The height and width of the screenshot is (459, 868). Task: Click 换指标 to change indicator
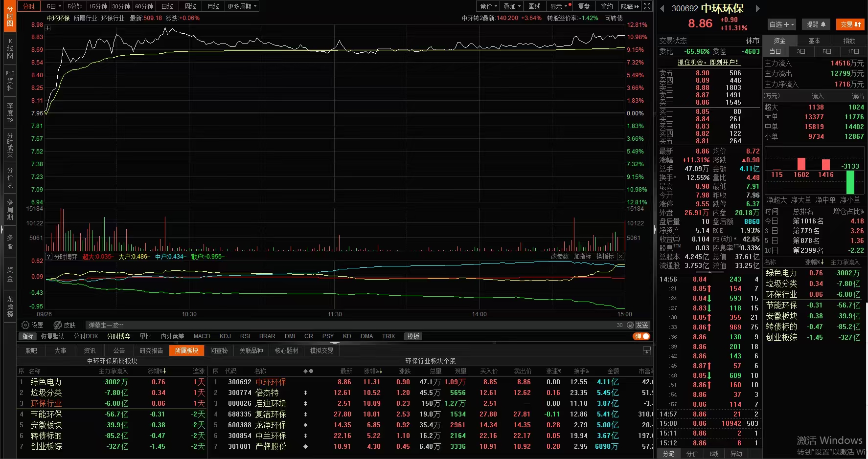(605, 257)
